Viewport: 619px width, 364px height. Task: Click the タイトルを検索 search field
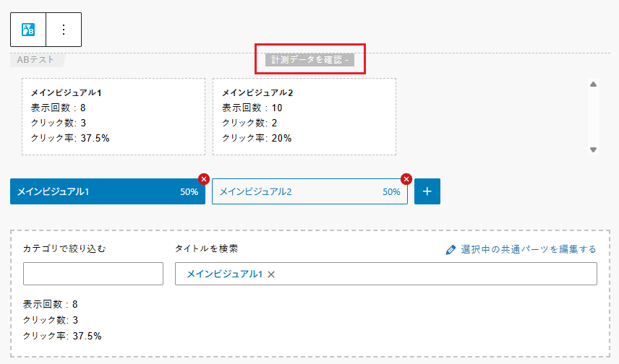pyautogui.click(x=385, y=274)
